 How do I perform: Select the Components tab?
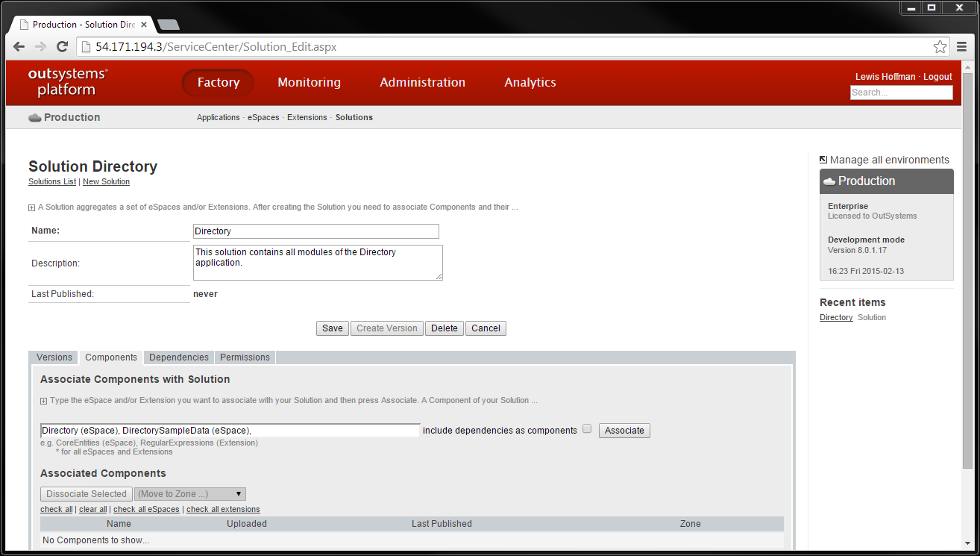coord(111,357)
